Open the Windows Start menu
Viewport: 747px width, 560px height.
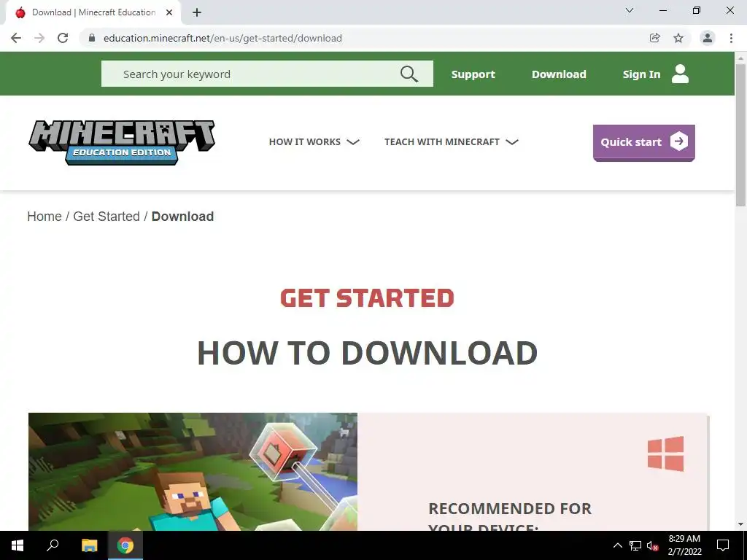coord(18,545)
